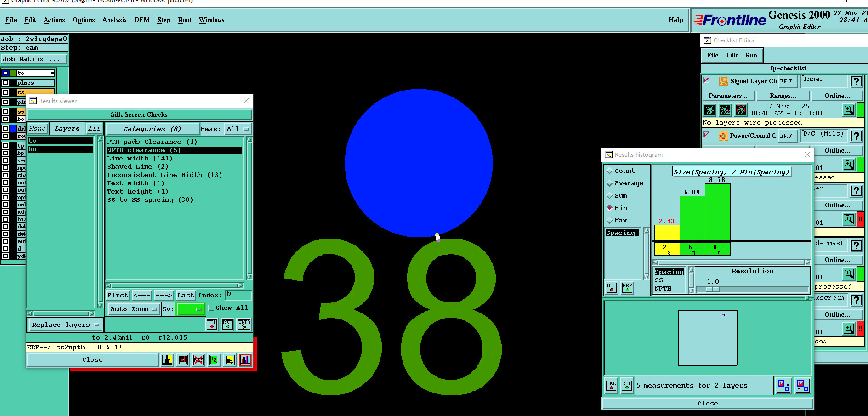Click the REF icon below Spacing list in histogram
The height and width of the screenshot is (416, 868).
627,288
